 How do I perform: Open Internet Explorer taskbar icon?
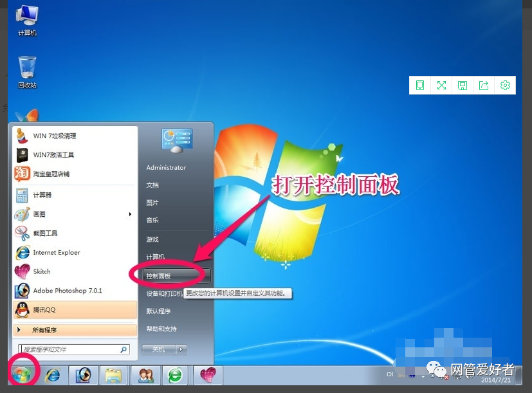(53, 376)
